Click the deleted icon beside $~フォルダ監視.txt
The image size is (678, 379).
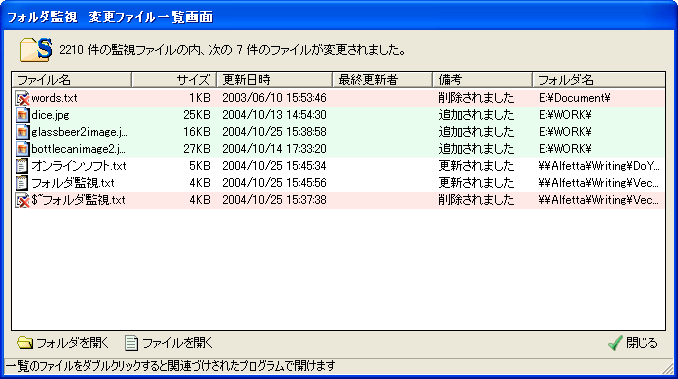(22, 200)
